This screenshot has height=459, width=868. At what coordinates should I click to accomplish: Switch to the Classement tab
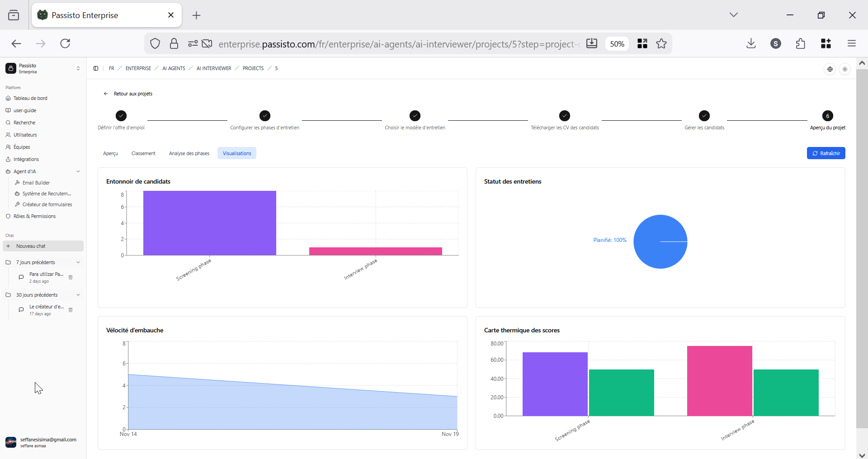[x=143, y=153]
